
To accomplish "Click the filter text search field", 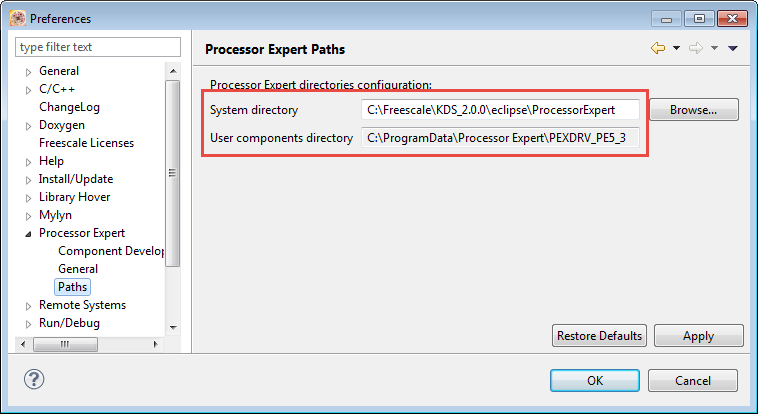I will click(98, 47).
